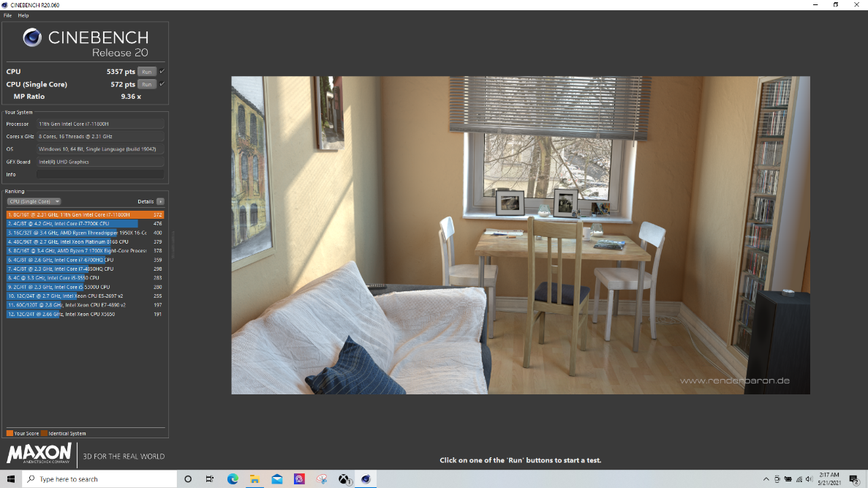
Task: Select ranking row 9 Intel Core i5-5300U
Action: pos(86,287)
